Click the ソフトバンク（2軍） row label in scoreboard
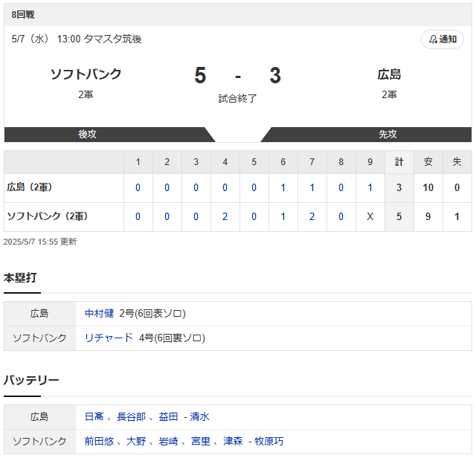476x458 pixels. pyautogui.click(x=48, y=216)
